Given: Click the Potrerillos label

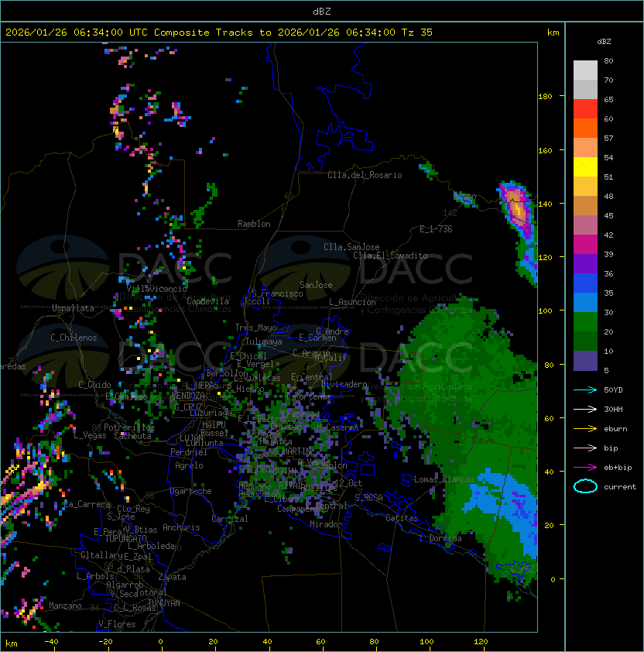Looking at the screenshot, I should (x=129, y=427).
